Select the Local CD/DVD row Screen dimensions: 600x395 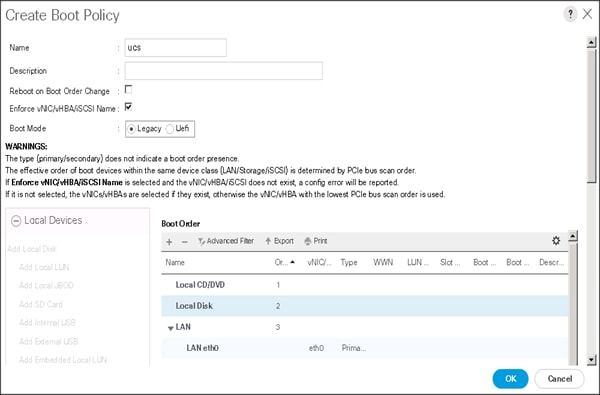tap(364, 285)
